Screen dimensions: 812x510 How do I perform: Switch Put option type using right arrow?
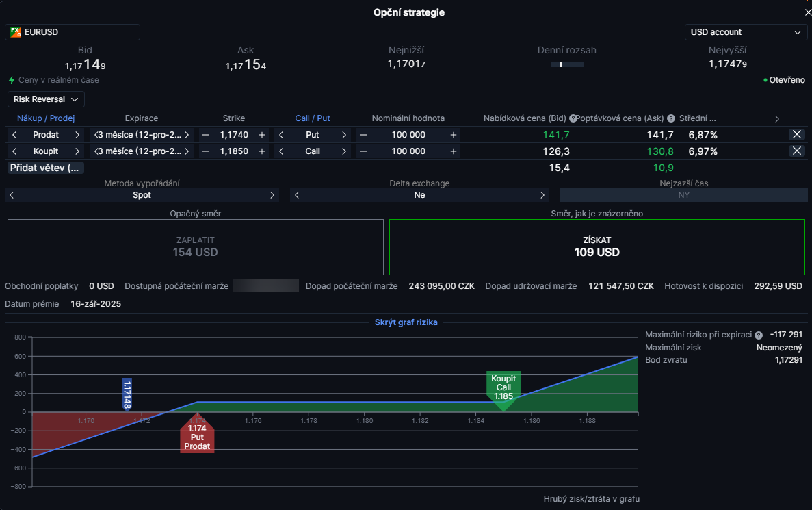click(x=343, y=135)
